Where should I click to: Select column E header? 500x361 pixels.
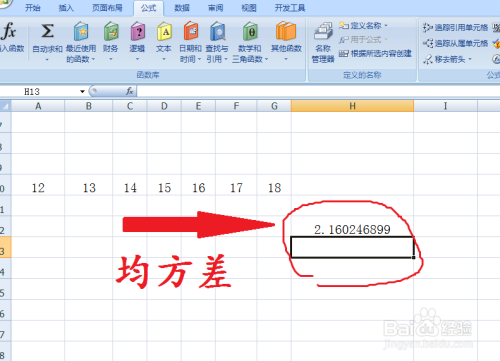(198, 106)
